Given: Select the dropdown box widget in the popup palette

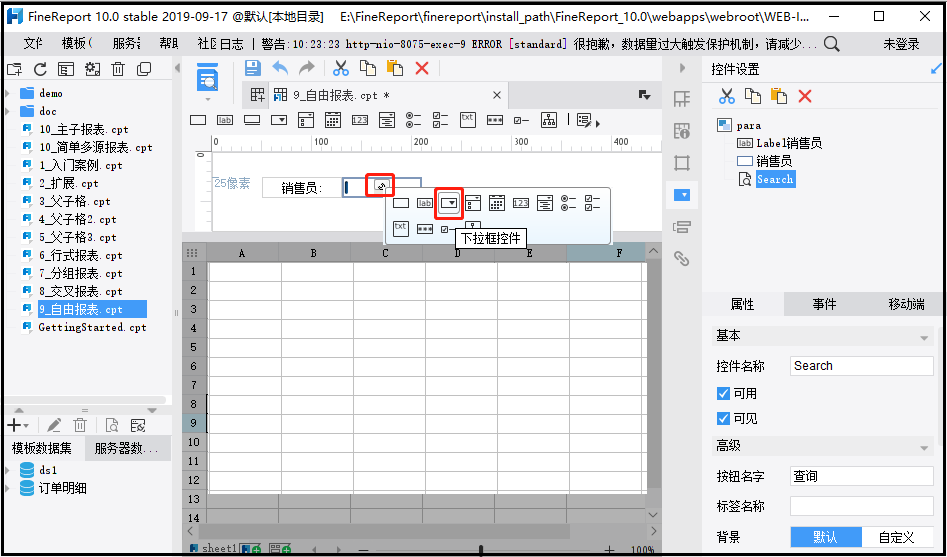Looking at the screenshot, I should 449,204.
